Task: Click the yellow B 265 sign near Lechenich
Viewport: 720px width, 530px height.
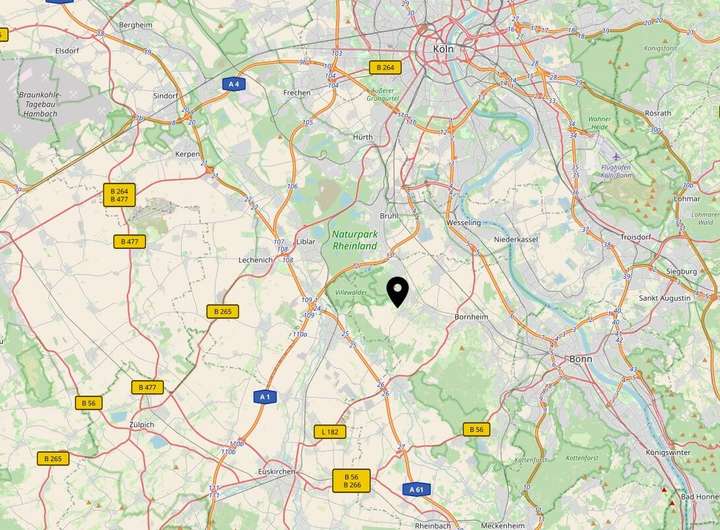Action: (x=223, y=311)
